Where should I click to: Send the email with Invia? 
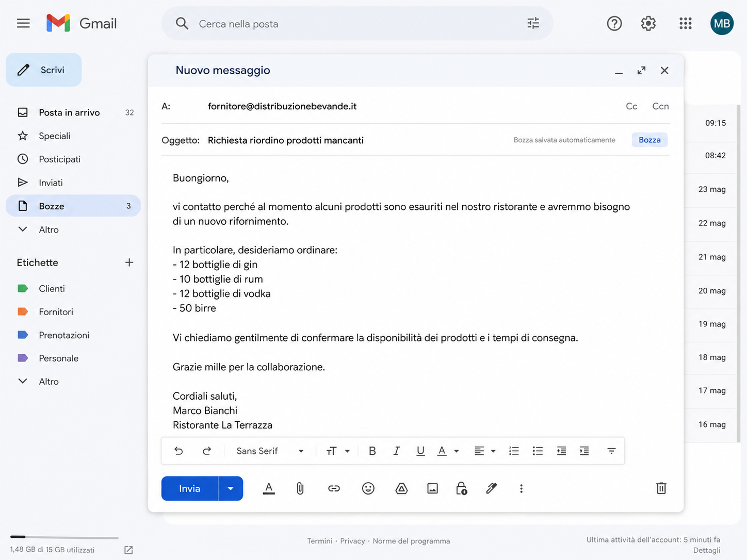click(189, 488)
